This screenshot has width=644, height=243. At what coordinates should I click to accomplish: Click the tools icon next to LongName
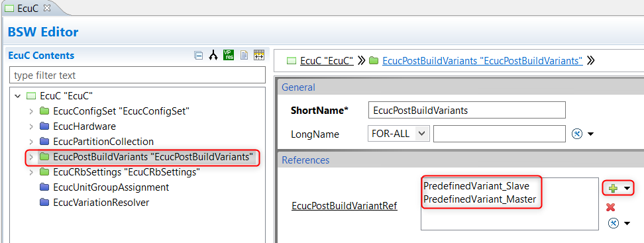point(577,134)
